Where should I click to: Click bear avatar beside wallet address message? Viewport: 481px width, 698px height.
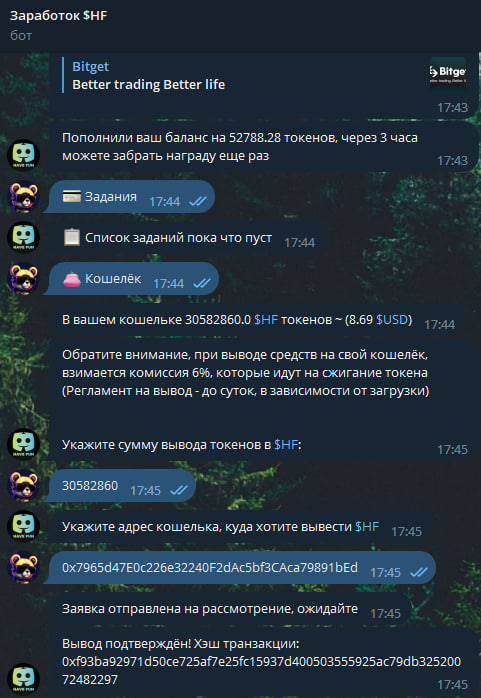(x=24, y=568)
